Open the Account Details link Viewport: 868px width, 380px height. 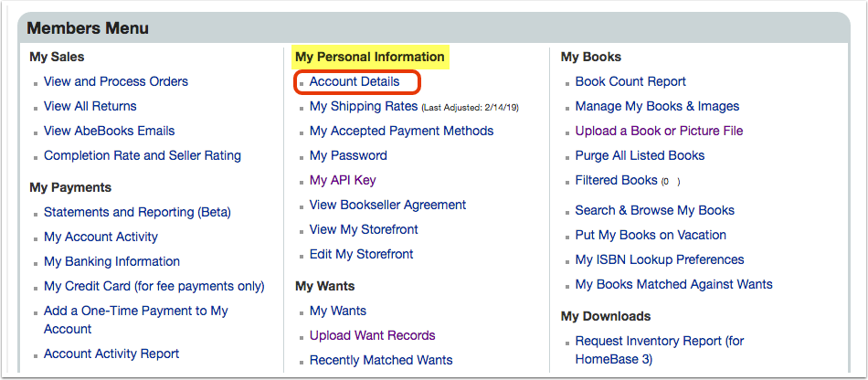(x=355, y=82)
